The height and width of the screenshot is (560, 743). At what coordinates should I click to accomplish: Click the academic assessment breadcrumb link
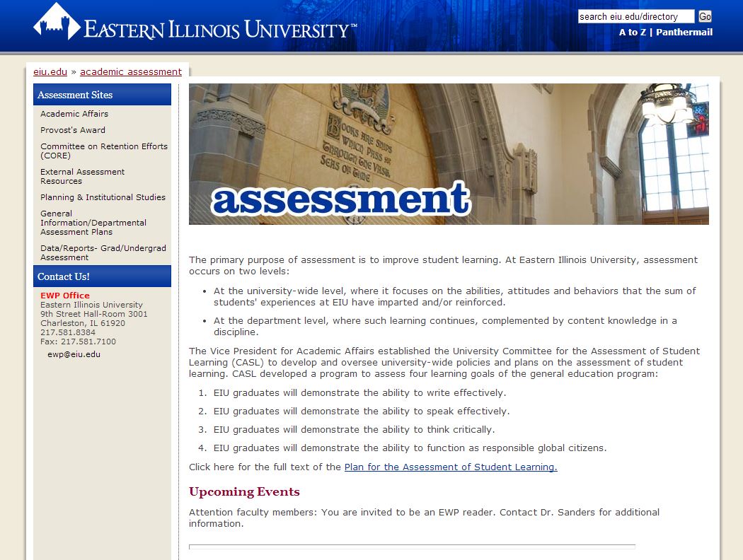point(131,71)
